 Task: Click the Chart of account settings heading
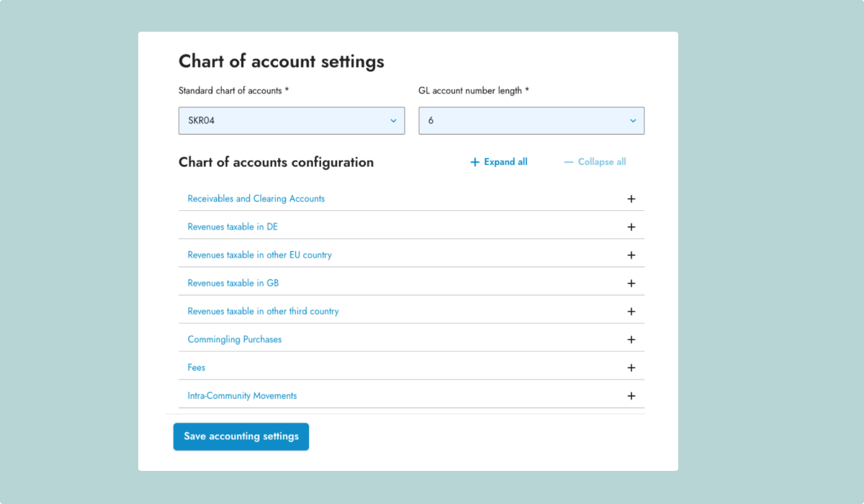point(282,62)
